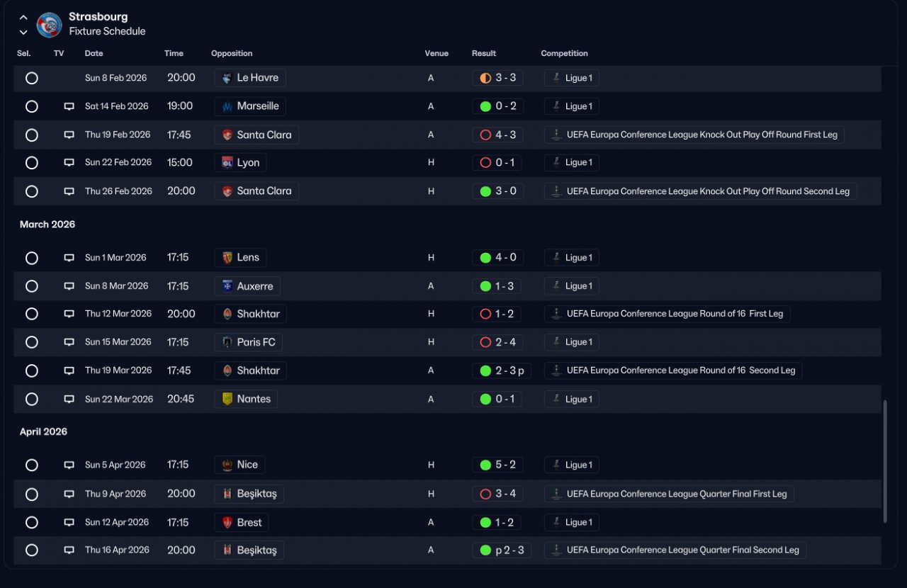The height and width of the screenshot is (588, 907).
Task: Sort fixtures by the Date column header
Action: (x=94, y=53)
